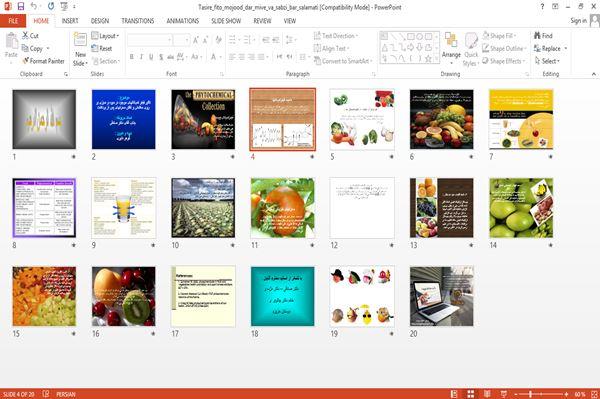This screenshot has height=399, width=600.
Task: Click the zoom slider handle
Action: 530,394
